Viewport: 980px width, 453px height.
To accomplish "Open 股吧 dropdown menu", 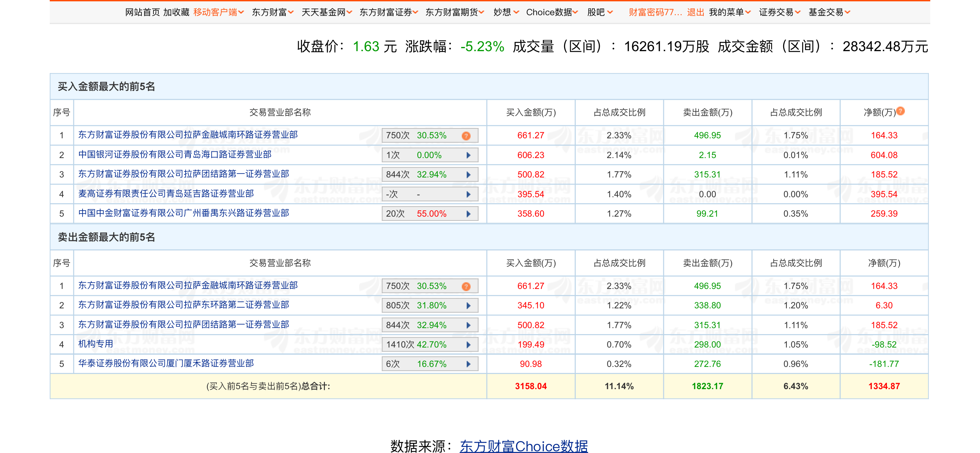I will tap(600, 12).
